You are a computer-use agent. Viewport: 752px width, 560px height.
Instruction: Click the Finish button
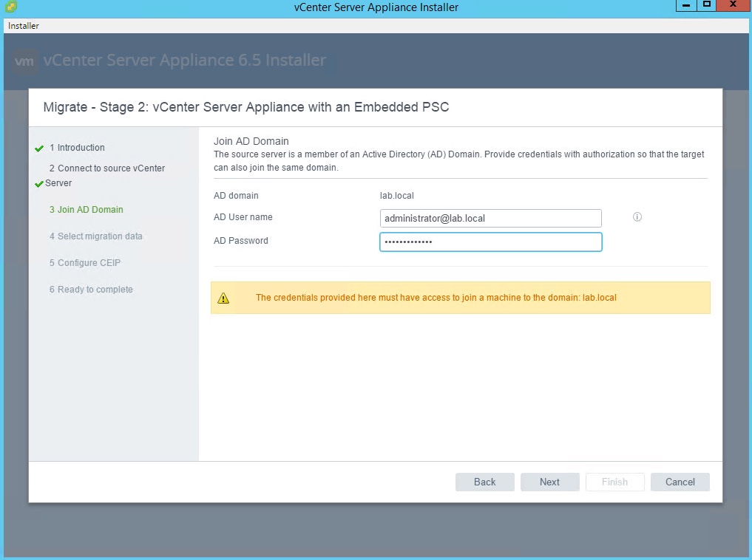(x=614, y=482)
